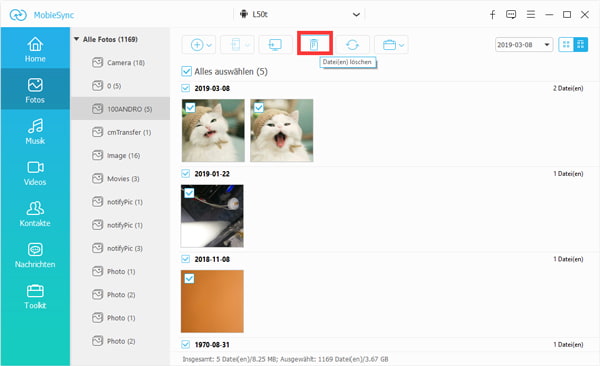Open the orange photo thumbnail

[212, 301]
